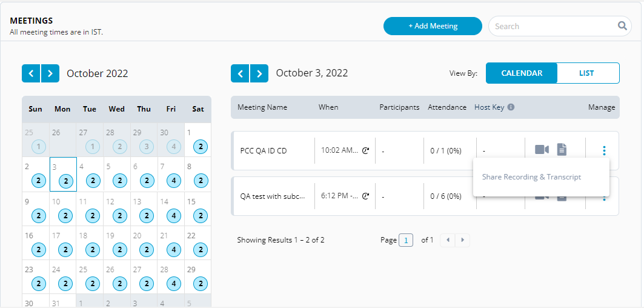Screen dimensions: 644x308
Task: Click recurring icon on QA test meeting
Action: (x=365, y=196)
